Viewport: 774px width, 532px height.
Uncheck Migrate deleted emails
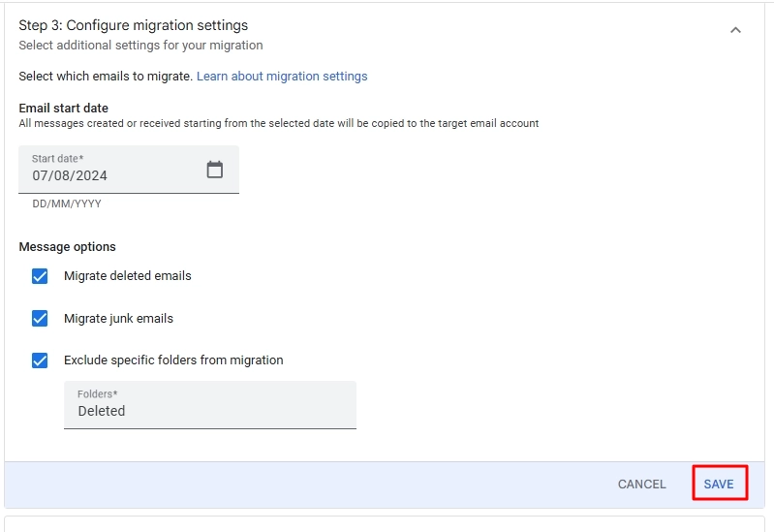[40, 276]
